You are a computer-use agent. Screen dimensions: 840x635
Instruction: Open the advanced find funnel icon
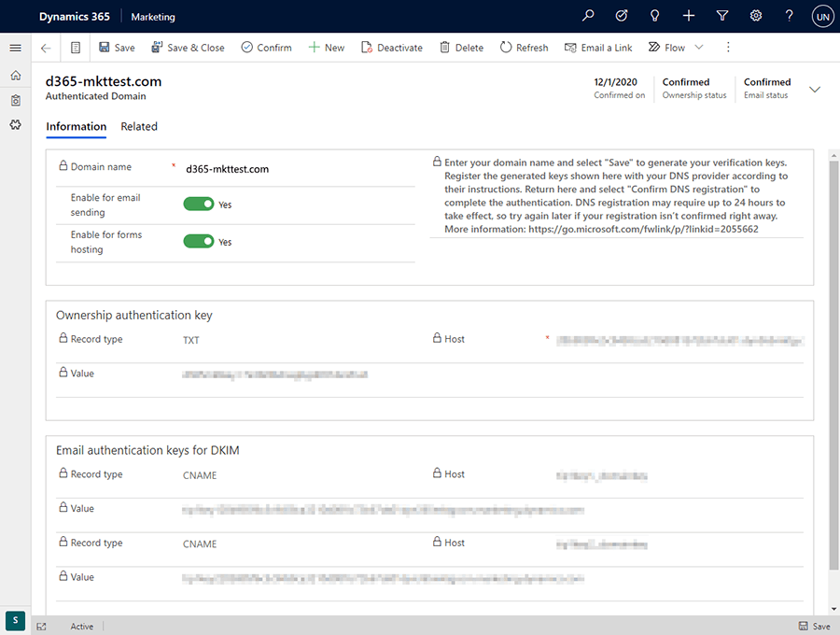(x=722, y=16)
